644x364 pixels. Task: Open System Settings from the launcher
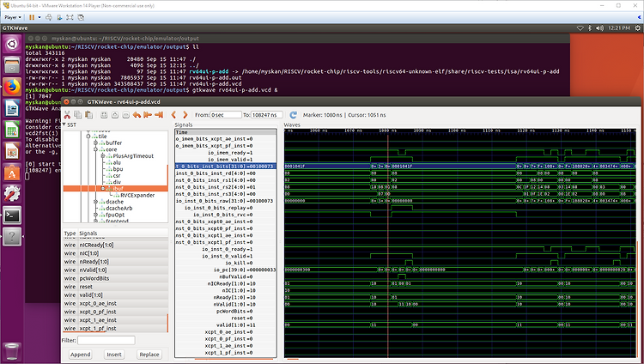point(12,194)
